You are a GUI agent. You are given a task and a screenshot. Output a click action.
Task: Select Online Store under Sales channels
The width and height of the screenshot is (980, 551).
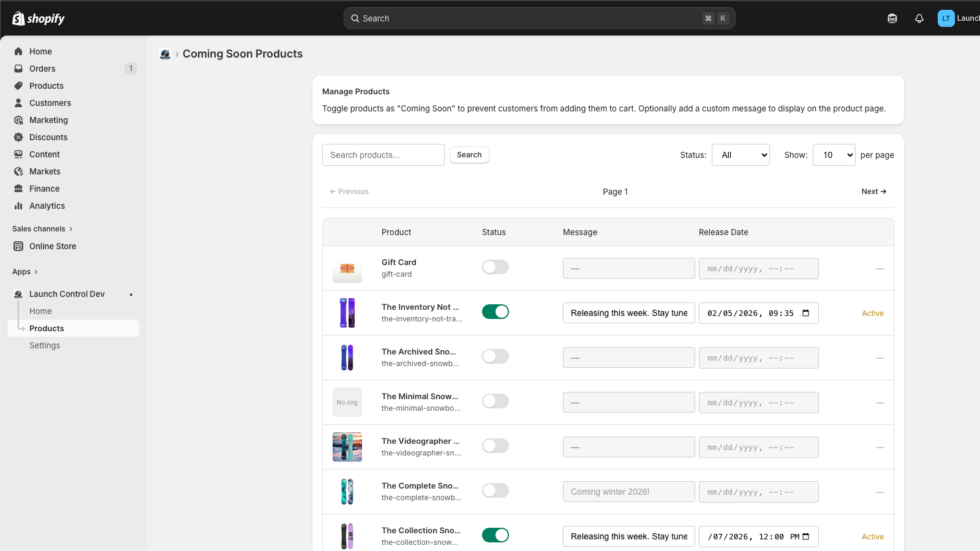[52, 246]
